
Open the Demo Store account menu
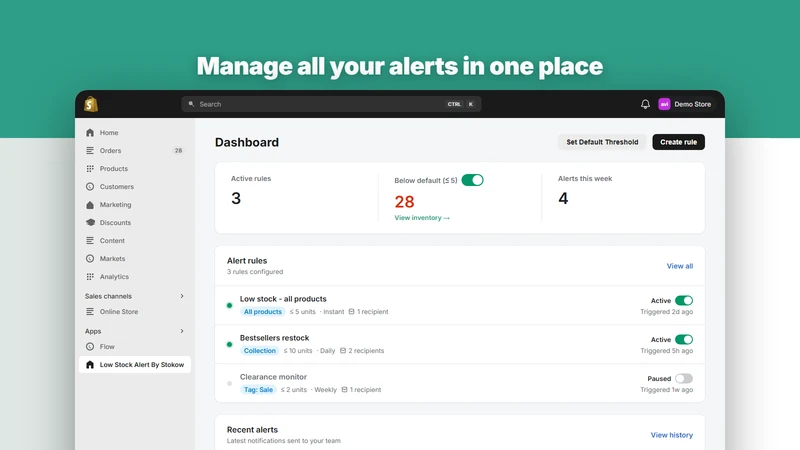click(685, 104)
